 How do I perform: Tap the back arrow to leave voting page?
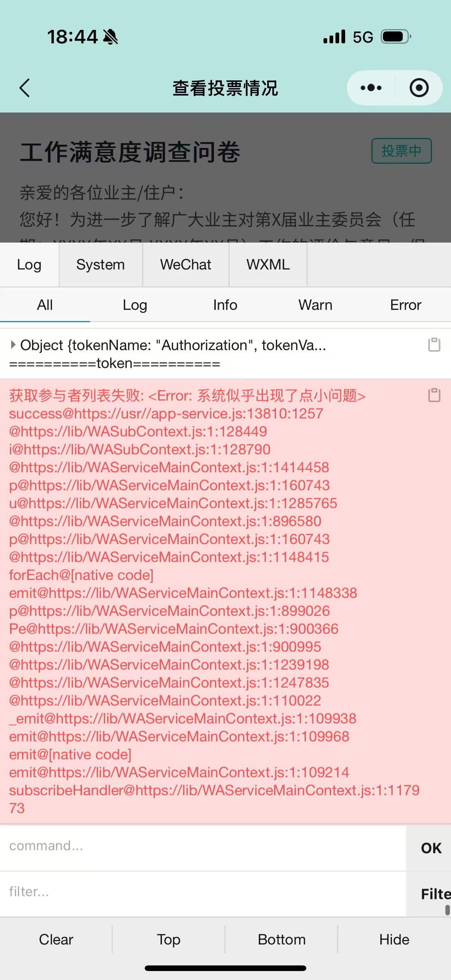24,87
